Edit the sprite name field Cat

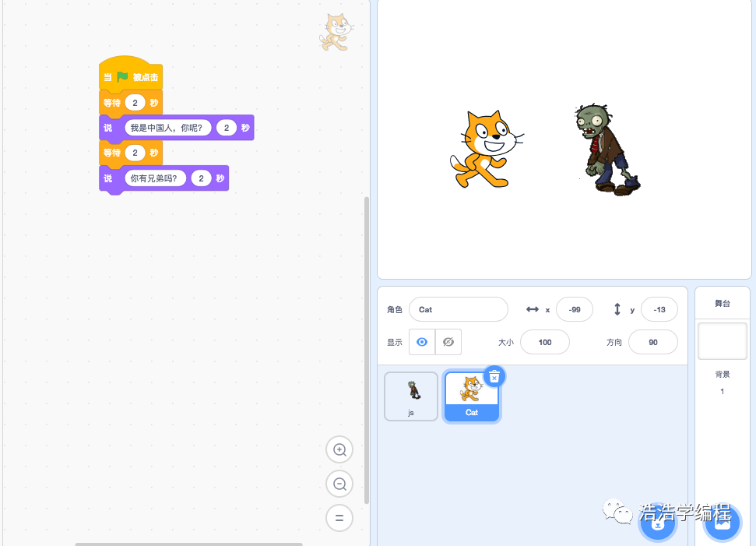459,310
